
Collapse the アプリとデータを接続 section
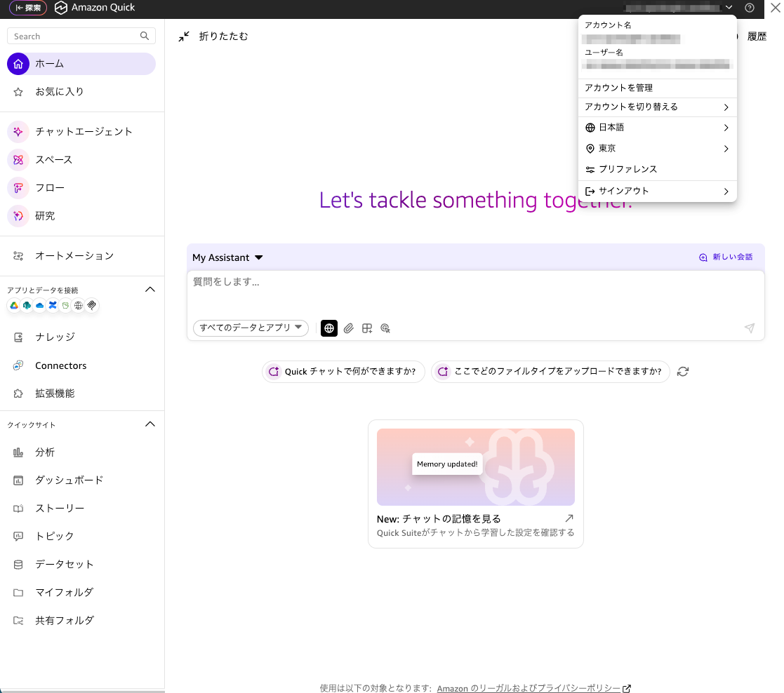coord(150,289)
